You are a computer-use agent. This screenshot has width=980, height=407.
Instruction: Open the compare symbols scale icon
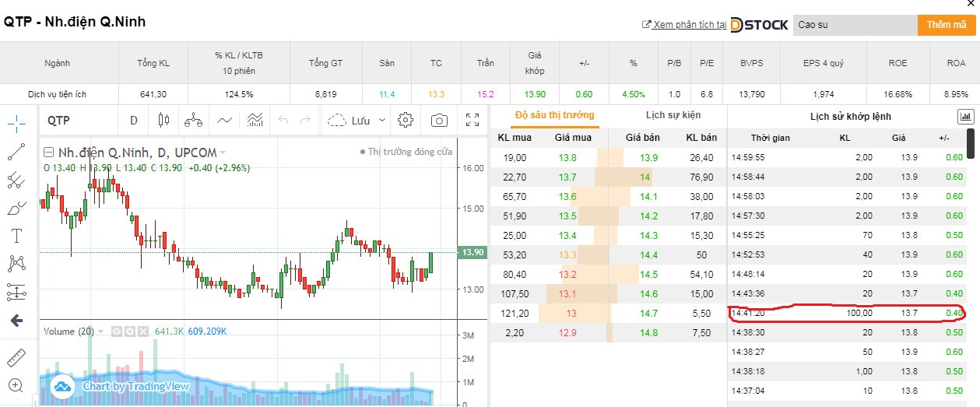[x=193, y=121]
